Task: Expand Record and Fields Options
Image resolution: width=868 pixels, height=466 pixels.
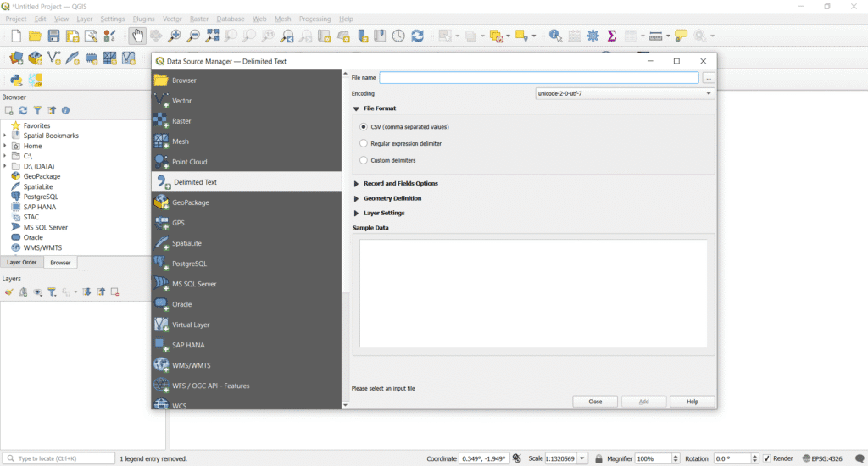Action: [357, 183]
